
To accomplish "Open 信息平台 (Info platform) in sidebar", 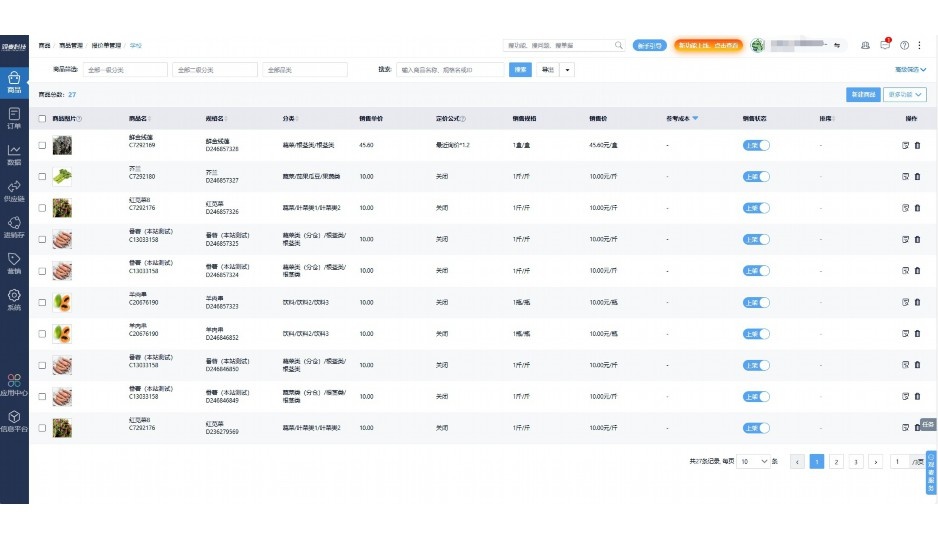I will [14, 420].
